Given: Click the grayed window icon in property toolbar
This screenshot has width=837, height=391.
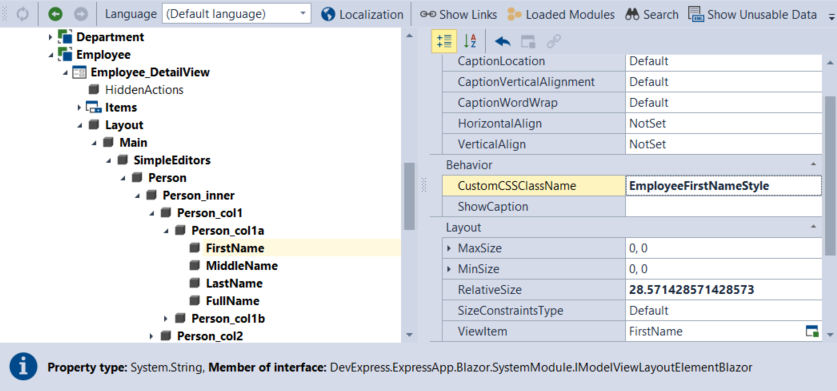Looking at the screenshot, I should pyautogui.click(x=528, y=42).
